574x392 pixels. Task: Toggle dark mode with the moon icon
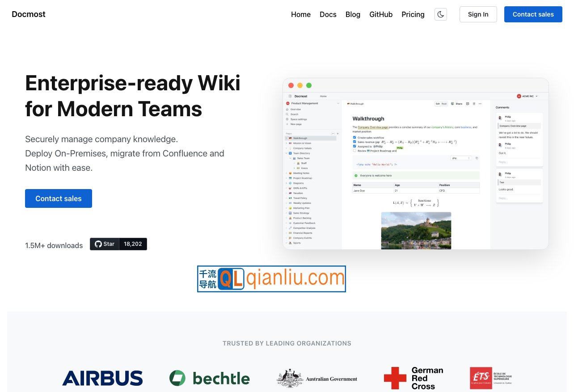pos(441,14)
